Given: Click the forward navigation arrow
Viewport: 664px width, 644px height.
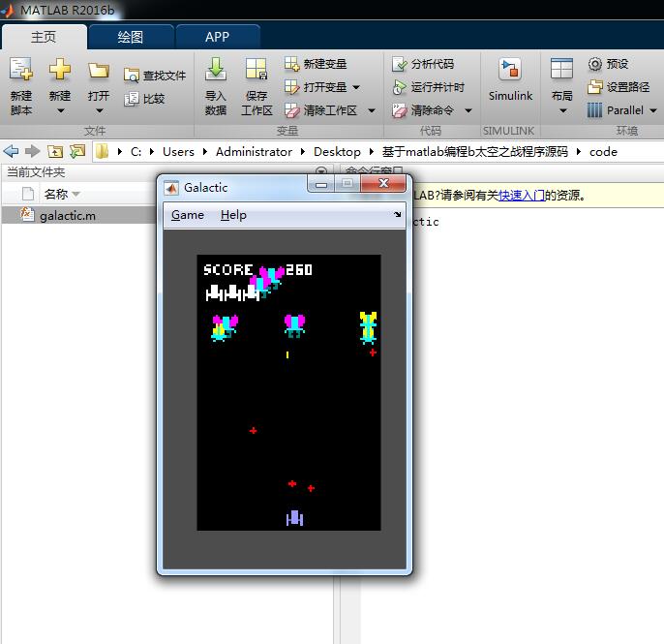Looking at the screenshot, I should (33, 151).
